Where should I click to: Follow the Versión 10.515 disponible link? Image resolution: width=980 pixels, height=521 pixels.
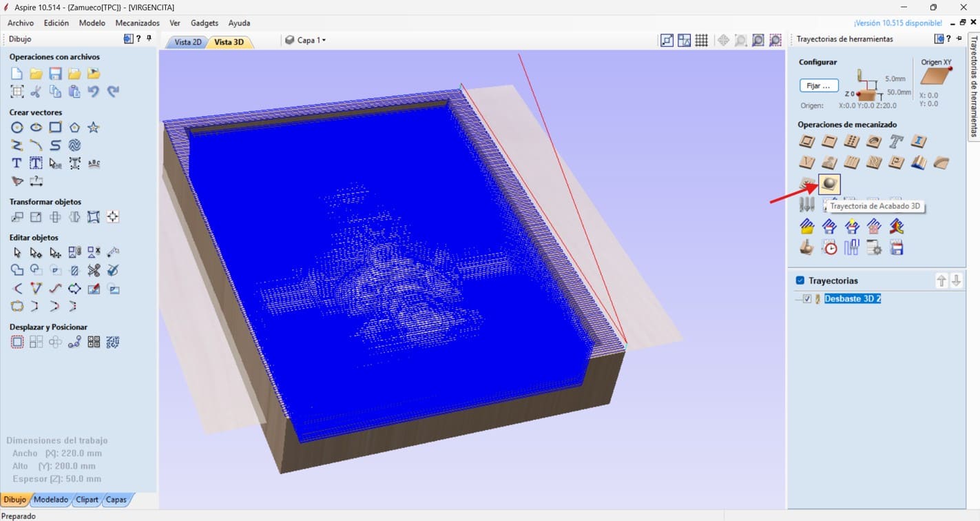897,23
